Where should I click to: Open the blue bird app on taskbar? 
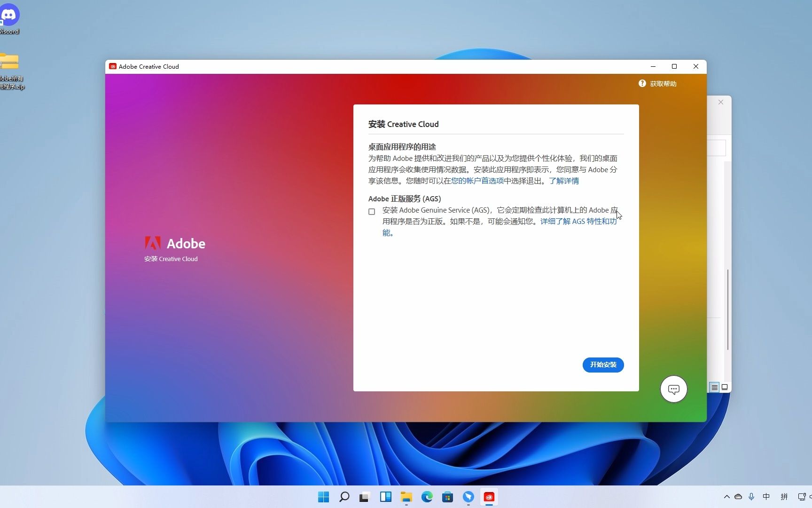point(468,497)
